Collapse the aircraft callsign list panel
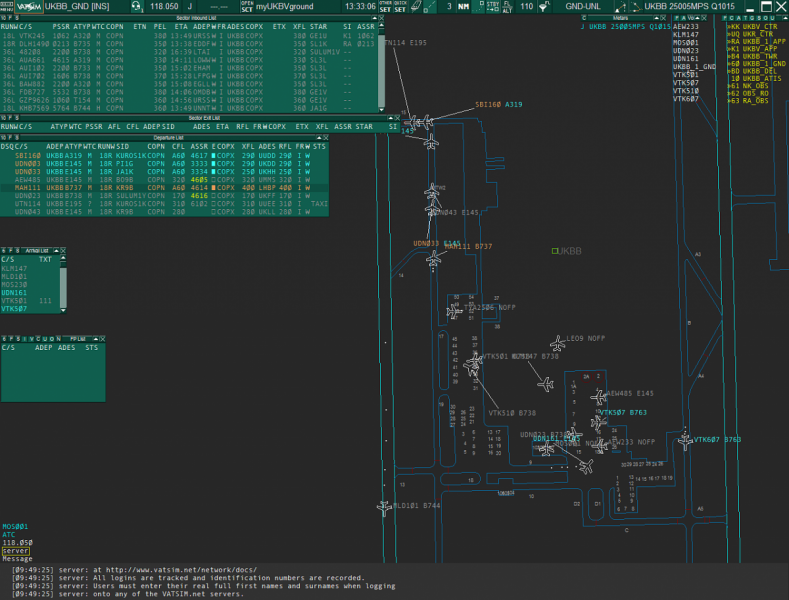 (697, 18)
